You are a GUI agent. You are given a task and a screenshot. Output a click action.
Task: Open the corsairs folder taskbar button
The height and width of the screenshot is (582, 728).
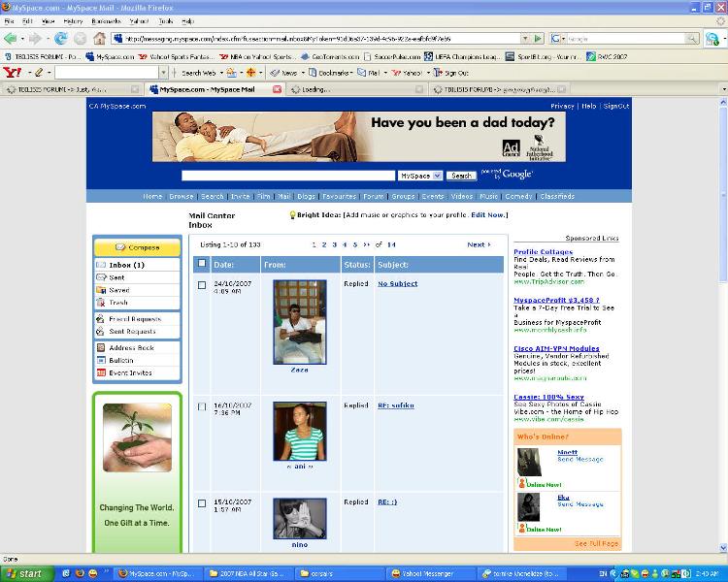point(341,573)
